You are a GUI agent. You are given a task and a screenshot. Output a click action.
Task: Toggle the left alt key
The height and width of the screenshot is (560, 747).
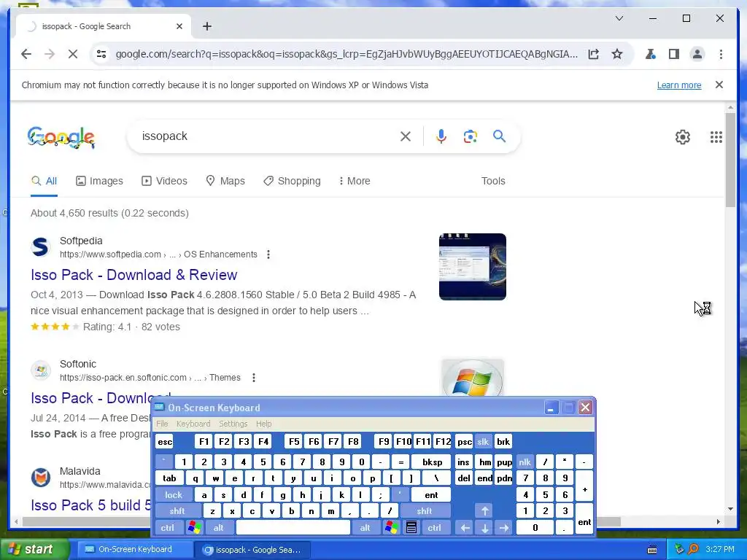[218, 528]
